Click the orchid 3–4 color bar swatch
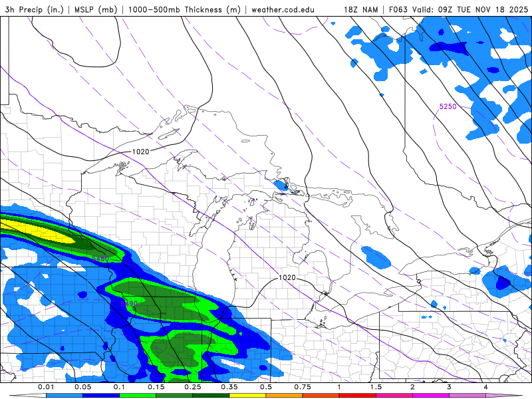 coord(467,396)
